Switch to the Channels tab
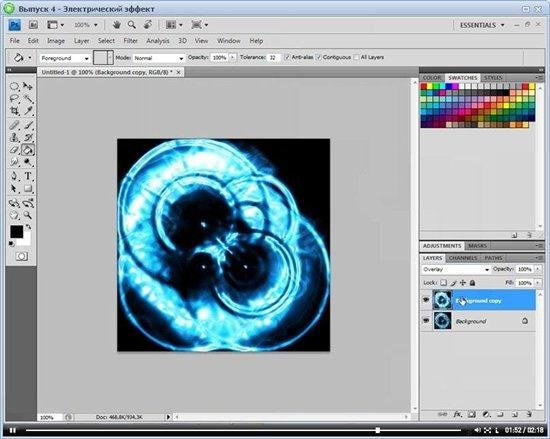The height and width of the screenshot is (439, 550). (463, 258)
